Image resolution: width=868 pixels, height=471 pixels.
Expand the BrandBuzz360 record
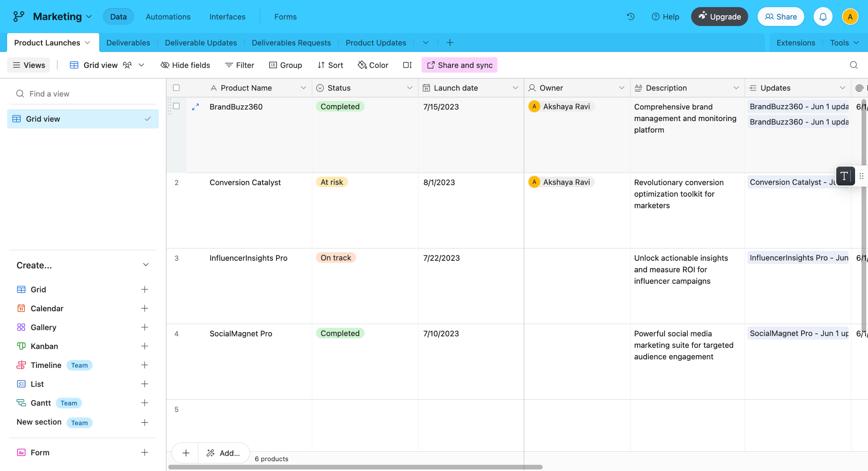[195, 107]
